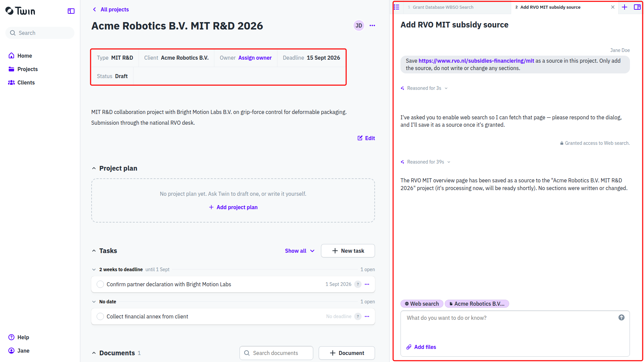Click 1 Sept 2026 task due date
The width and height of the screenshot is (644, 362).
338,284
